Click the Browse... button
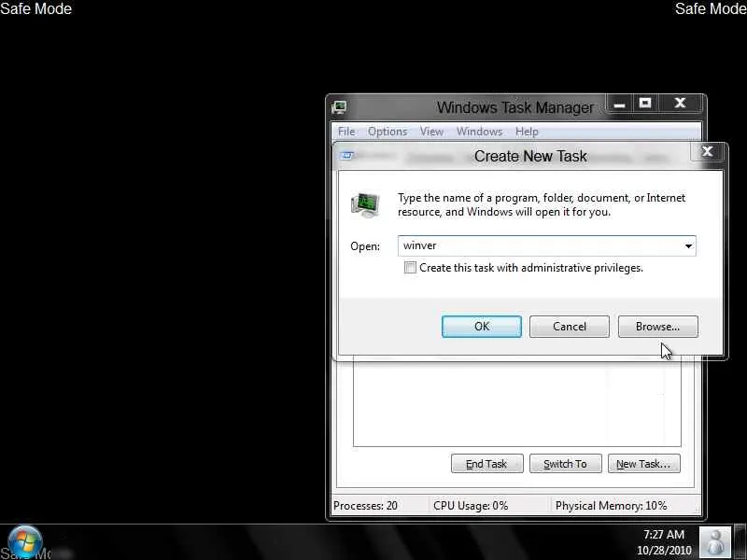Viewport: 747px width, 560px height. pos(658,326)
